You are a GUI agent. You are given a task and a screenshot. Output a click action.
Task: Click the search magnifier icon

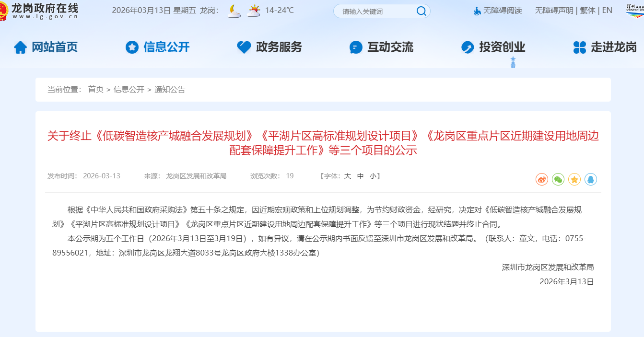[x=421, y=11]
